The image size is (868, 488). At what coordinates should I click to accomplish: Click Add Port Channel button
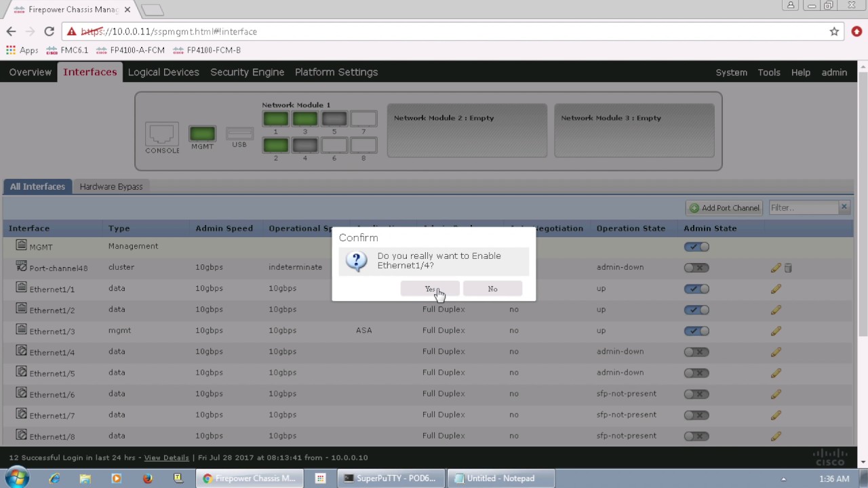pyautogui.click(x=724, y=207)
